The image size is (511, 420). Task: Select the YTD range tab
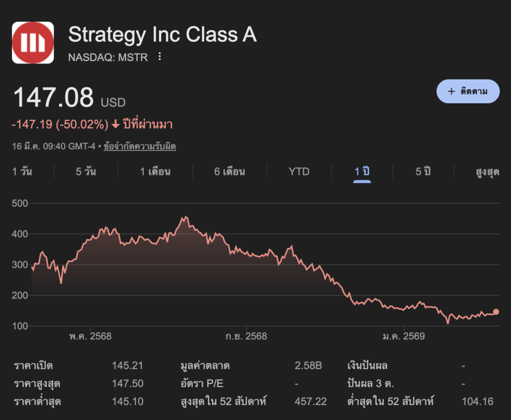[299, 172]
